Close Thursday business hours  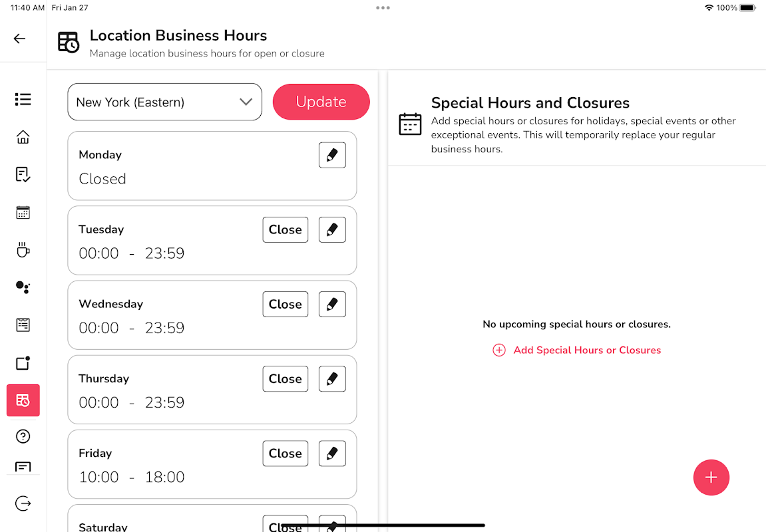[286, 379]
